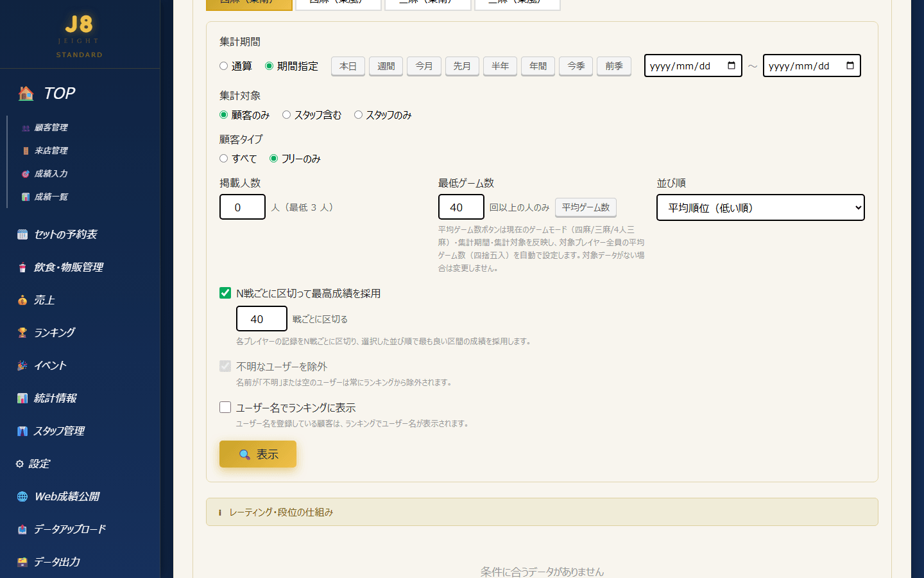
Task: Open the start date calendar picker
Action: (x=732, y=66)
